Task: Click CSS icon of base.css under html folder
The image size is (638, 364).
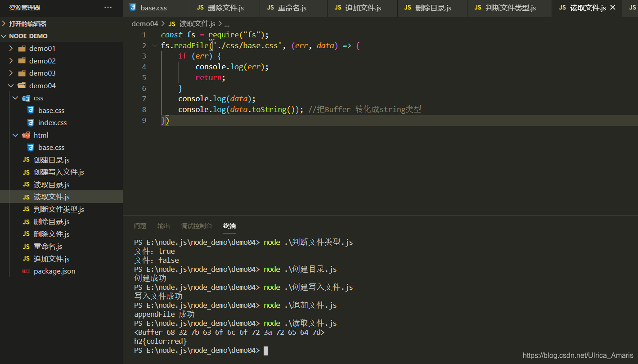Action: click(x=31, y=147)
